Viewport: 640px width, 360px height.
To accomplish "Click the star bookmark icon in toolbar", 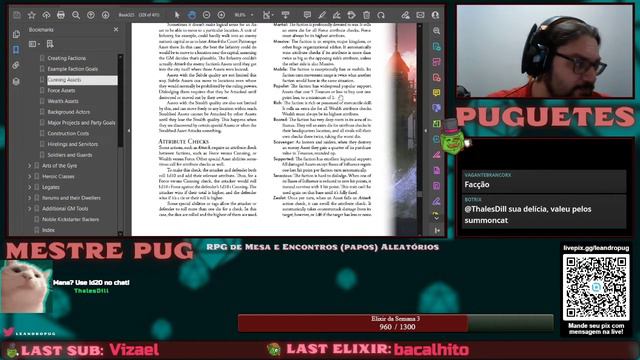I will [x=31, y=15].
